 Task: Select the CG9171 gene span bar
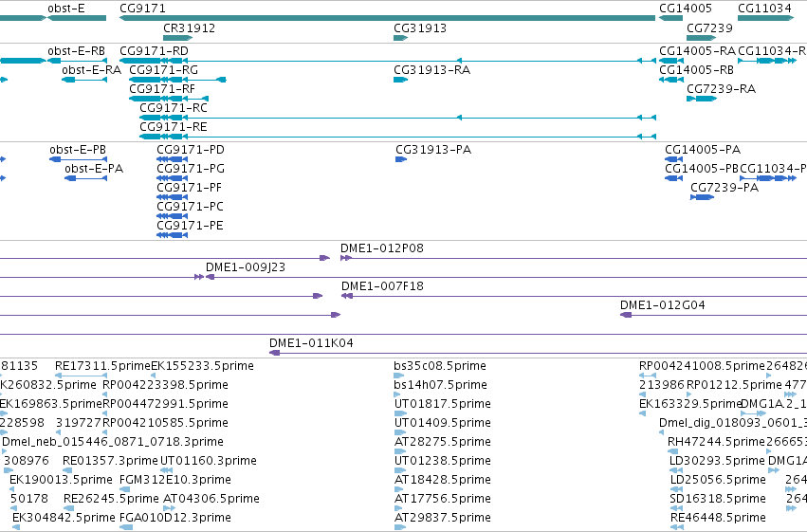pos(387,18)
